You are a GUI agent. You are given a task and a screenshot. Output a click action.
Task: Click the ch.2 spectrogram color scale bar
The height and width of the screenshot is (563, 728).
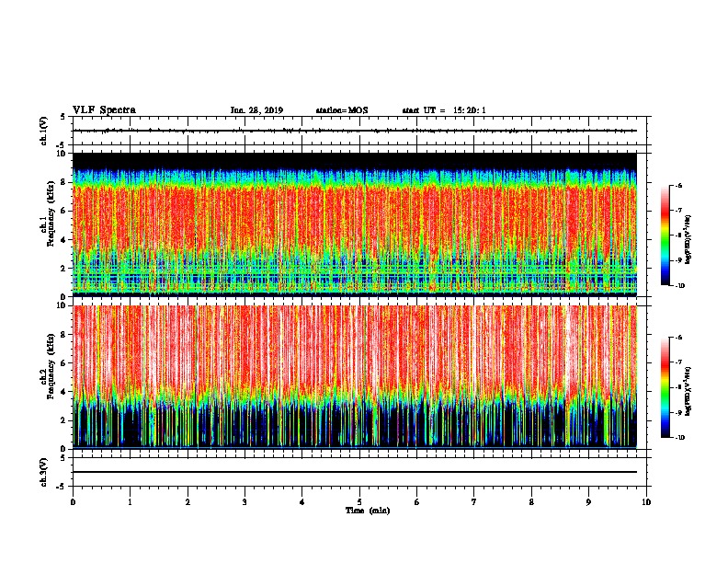pyautogui.click(x=665, y=387)
